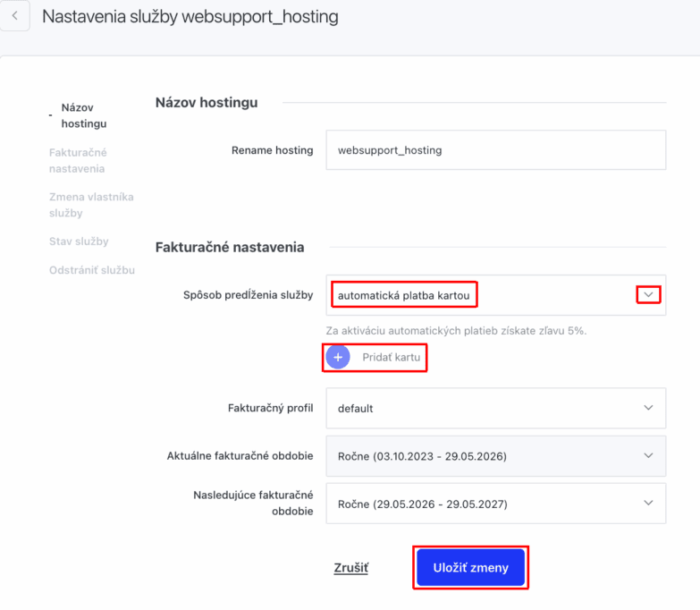This screenshot has height=610, width=700.
Task: Go to 'Fakturačné nastavenia' sidebar section
Action: point(78,160)
